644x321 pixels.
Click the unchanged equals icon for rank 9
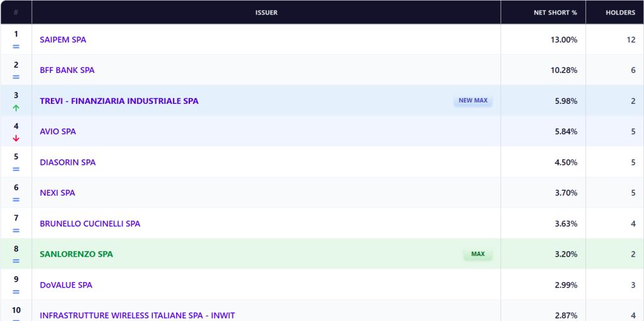click(16, 292)
